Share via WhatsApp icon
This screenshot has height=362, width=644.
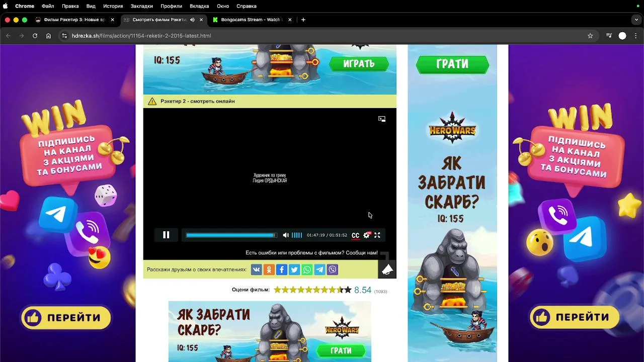click(x=307, y=269)
